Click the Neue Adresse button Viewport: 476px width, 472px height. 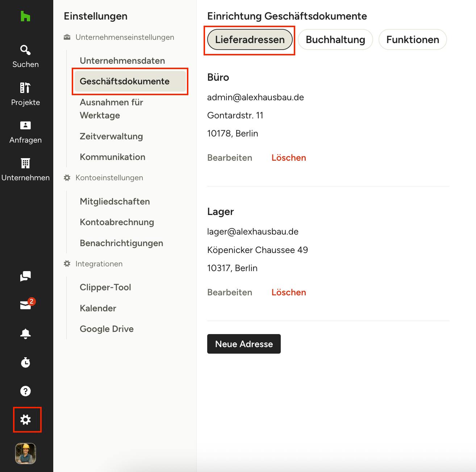(x=244, y=344)
